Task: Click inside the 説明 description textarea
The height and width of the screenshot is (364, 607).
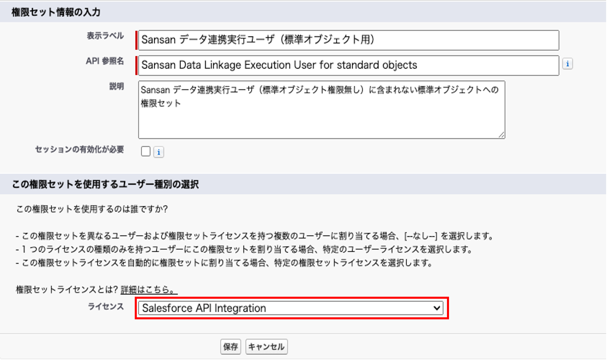Action: [x=322, y=110]
